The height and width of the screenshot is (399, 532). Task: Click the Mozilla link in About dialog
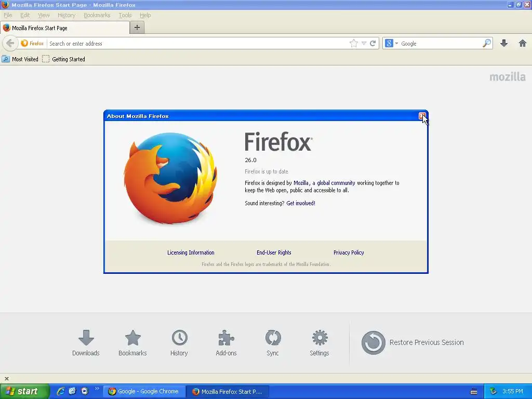click(x=301, y=183)
